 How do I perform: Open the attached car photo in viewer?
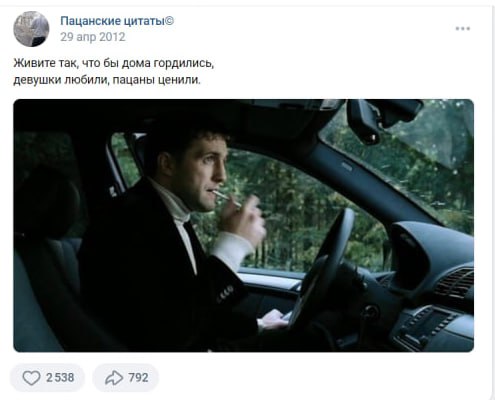click(243, 225)
